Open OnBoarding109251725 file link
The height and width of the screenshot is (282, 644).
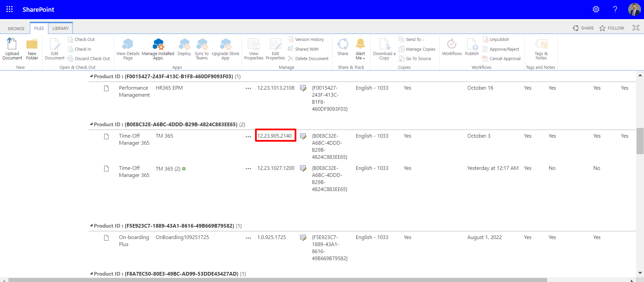coord(182,237)
